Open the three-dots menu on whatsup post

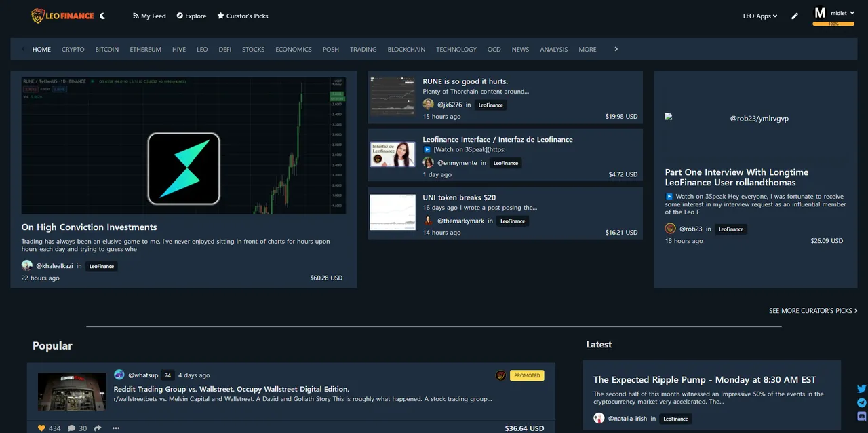pos(116,428)
